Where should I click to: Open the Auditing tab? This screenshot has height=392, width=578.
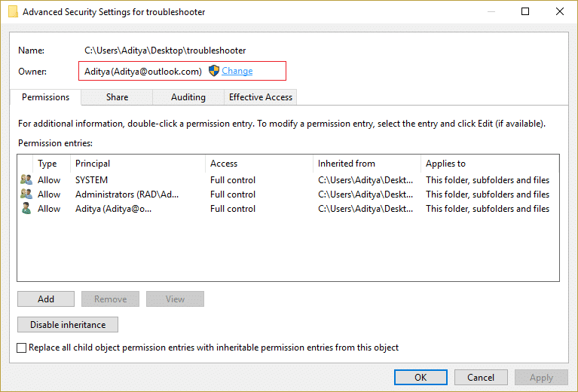coord(188,97)
